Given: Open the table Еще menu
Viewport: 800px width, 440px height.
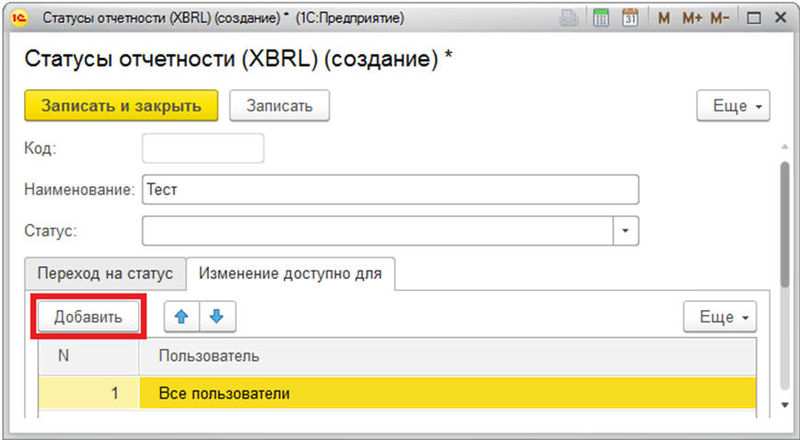Looking at the screenshot, I should pyautogui.click(x=720, y=317).
